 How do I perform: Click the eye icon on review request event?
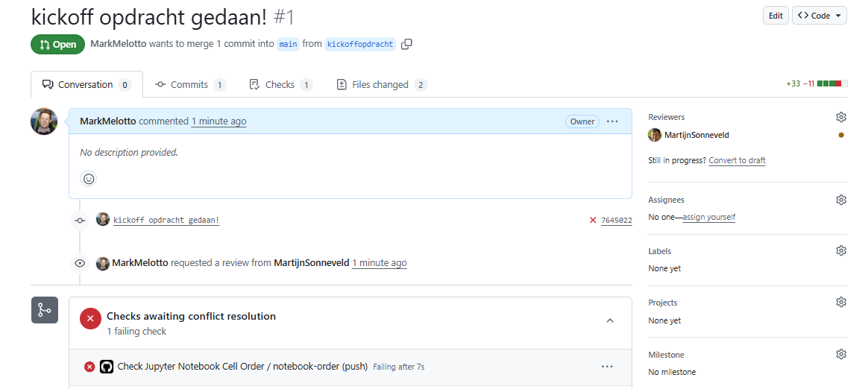coord(80,263)
